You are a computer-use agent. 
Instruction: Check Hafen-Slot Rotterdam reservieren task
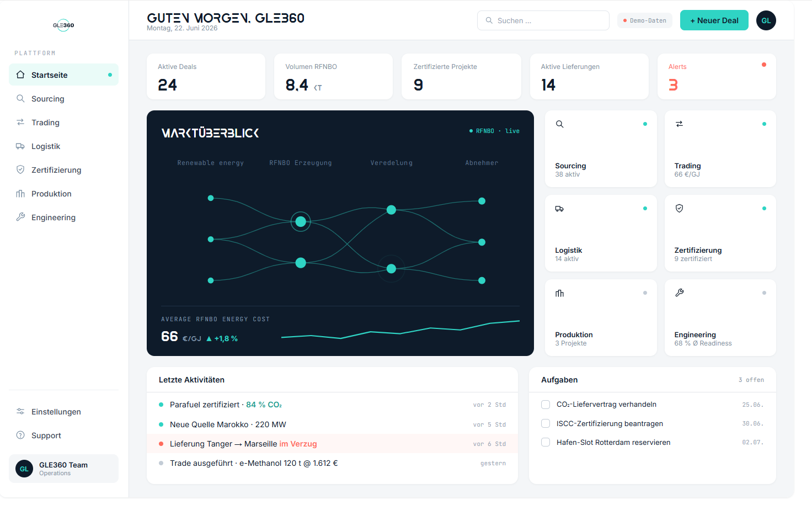pyautogui.click(x=546, y=442)
